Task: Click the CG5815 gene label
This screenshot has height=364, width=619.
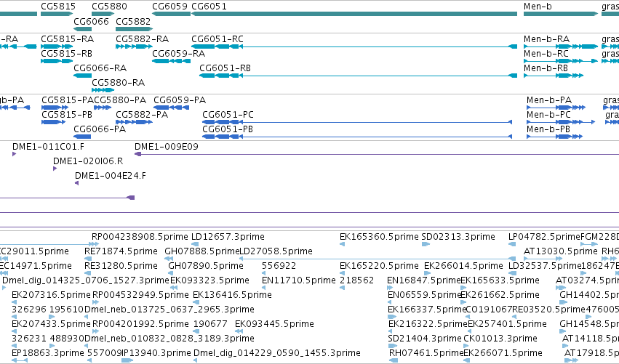Action: 58,7
